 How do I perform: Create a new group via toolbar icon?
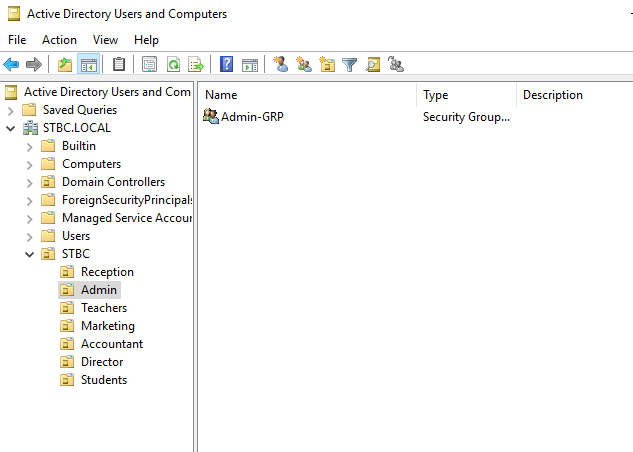click(x=304, y=64)
